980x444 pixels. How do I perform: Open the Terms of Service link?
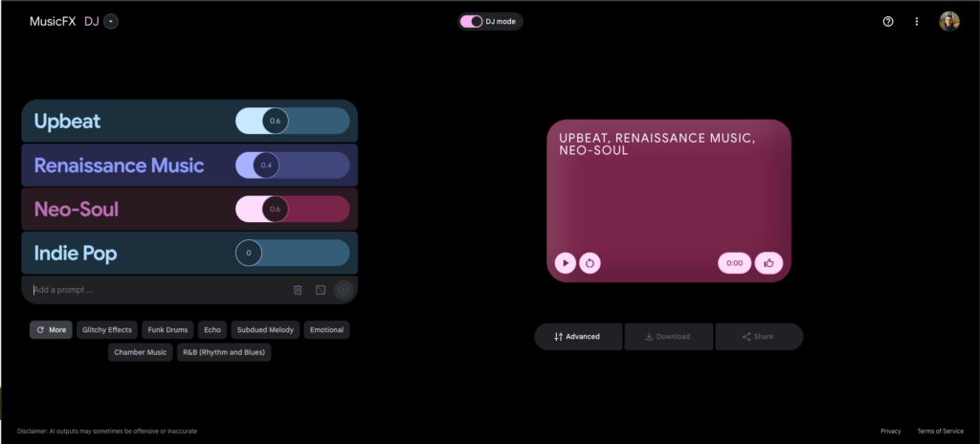(940, 431)
